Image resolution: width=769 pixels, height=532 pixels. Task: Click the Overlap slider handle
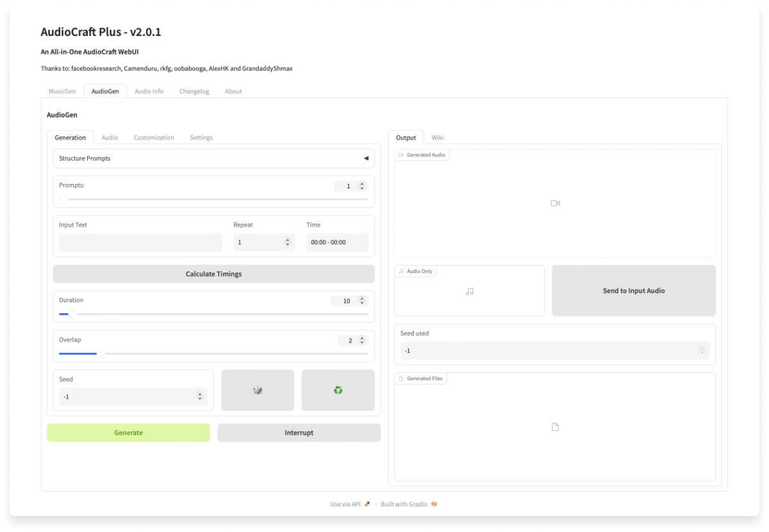click(x=101, y=353)
